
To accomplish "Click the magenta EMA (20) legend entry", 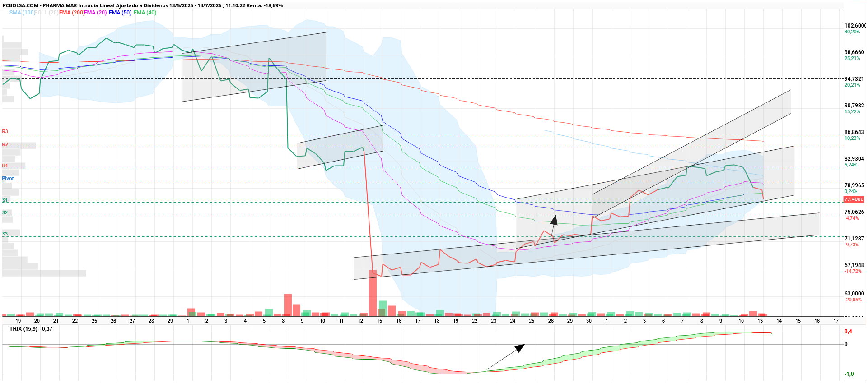I will coord(95,13).
